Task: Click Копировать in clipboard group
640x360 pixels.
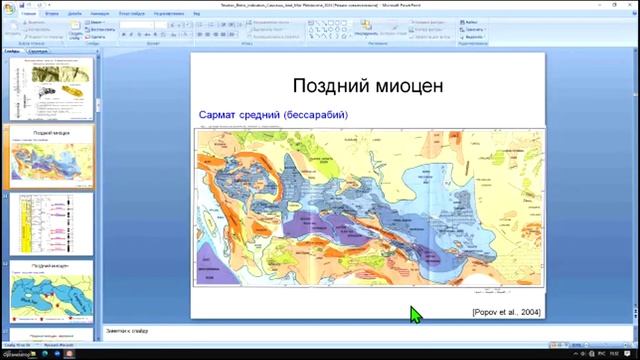Action: (37, 29)
